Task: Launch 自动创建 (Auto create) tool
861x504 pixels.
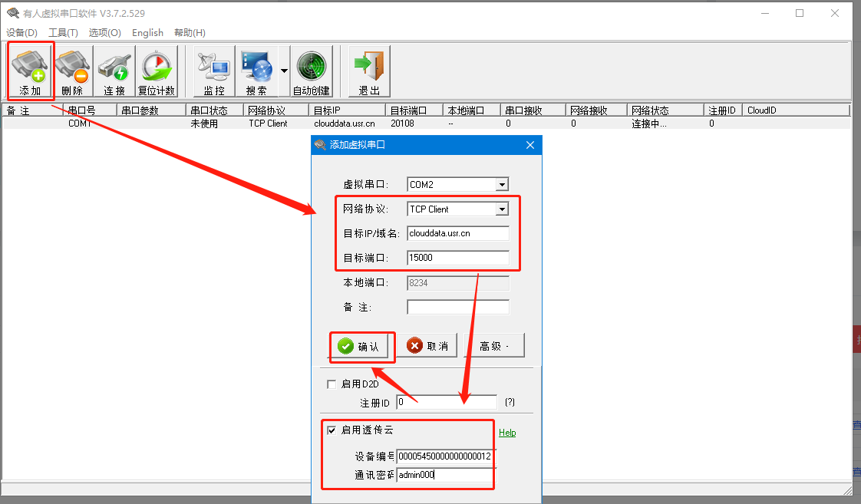Action: [x=311, y=71]
